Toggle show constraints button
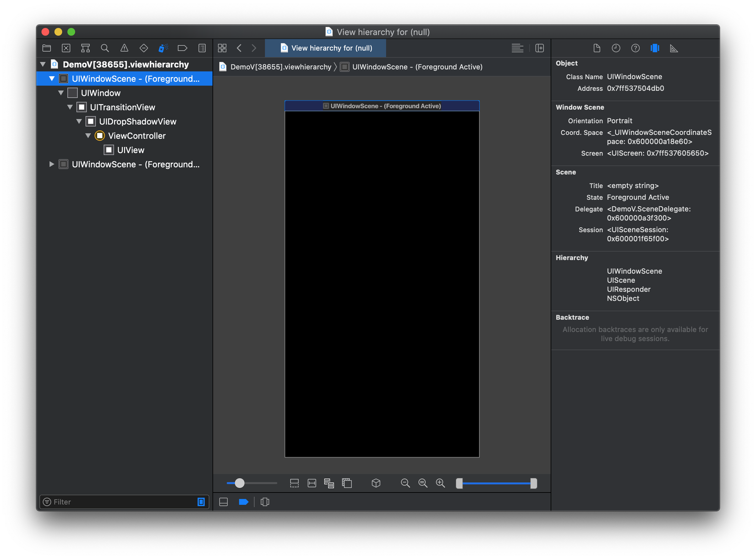The width and height of the screenshot is (756, 559). 312,483
